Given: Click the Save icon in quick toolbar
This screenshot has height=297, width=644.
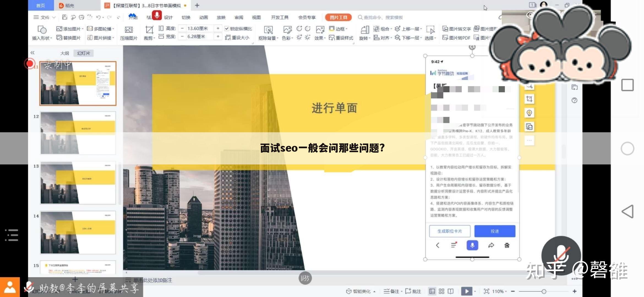Looking at the screenshot, I should (65, 17).
